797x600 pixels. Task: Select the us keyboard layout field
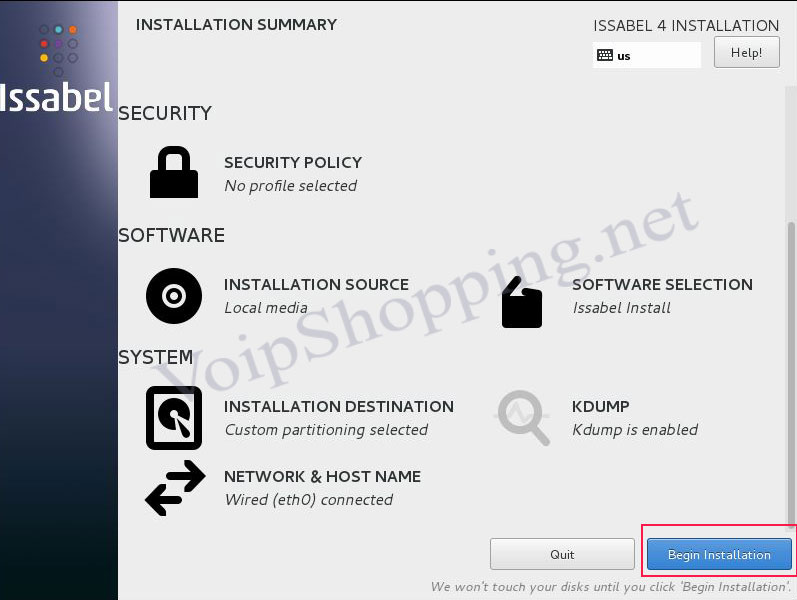647,55
